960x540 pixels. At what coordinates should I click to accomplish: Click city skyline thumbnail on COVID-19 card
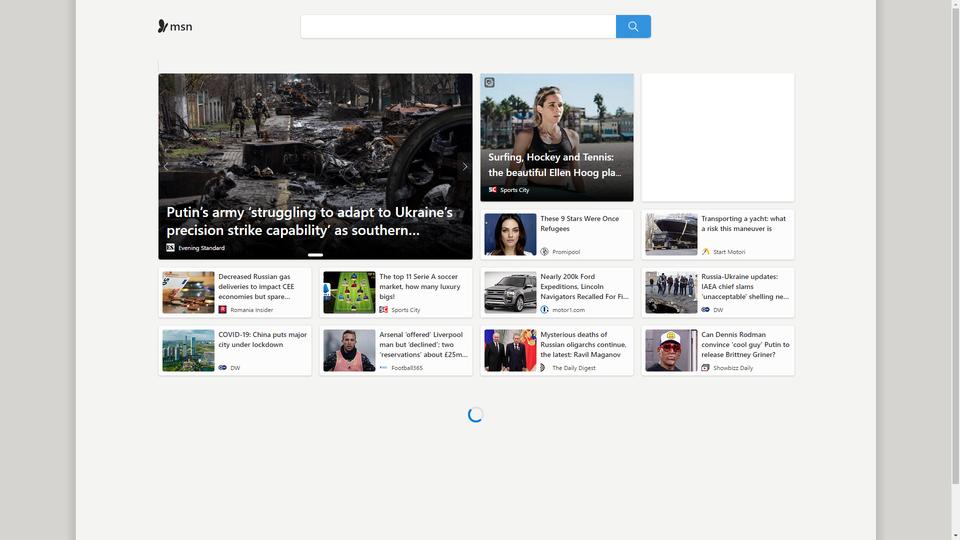tap(188, 351)
